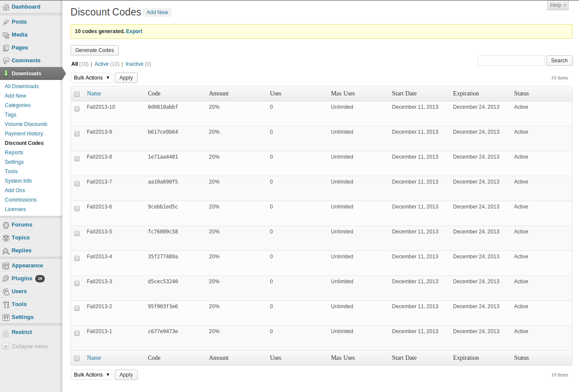
Task: Expand the Help panel tab
Action: [x=558, y=5]
